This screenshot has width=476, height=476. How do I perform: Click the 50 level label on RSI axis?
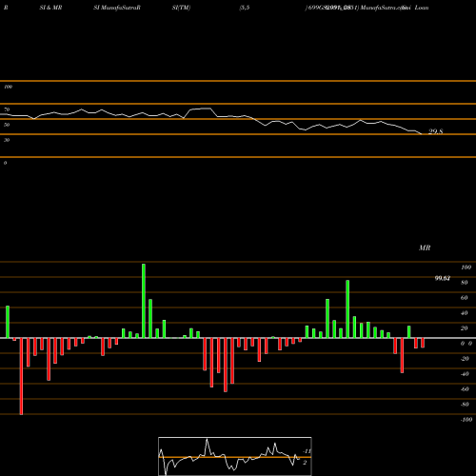(7, 125)
